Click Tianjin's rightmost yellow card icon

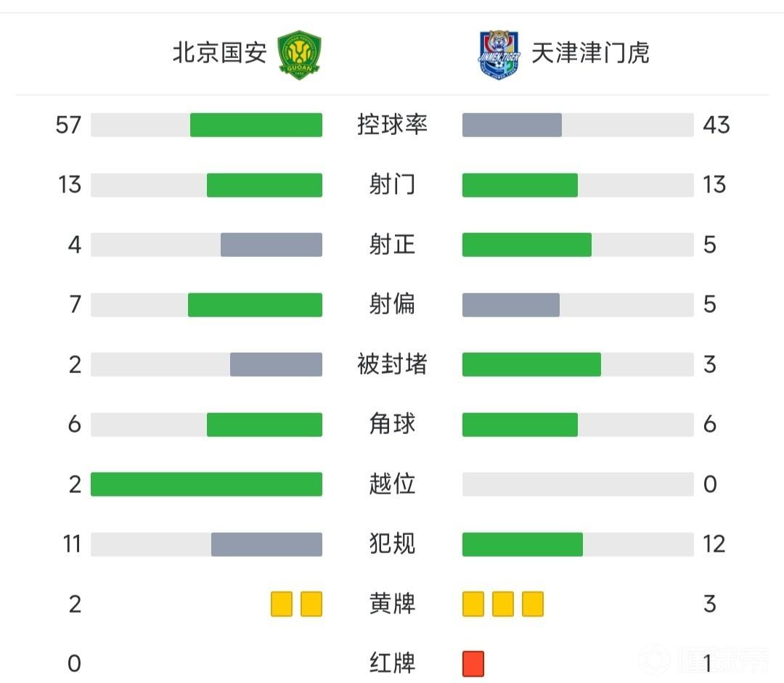(533, 604)
